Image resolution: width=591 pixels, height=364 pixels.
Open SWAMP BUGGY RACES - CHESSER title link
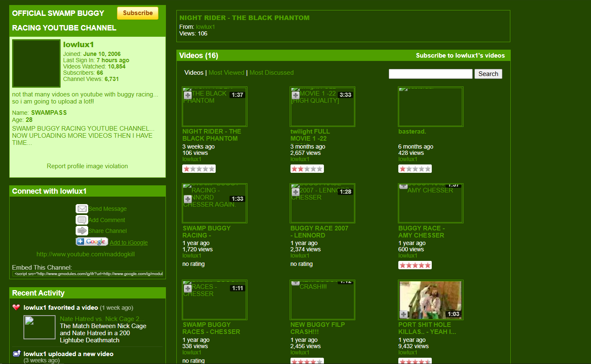[x=211, y=328]
